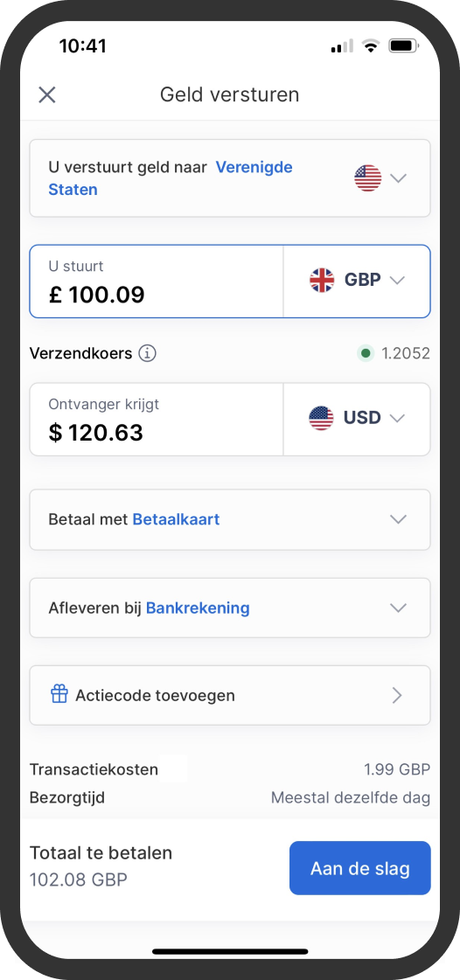The width and height of the screenshot is (460, 980).
Task: Open the USD currency dropdown
Action: 357,419
